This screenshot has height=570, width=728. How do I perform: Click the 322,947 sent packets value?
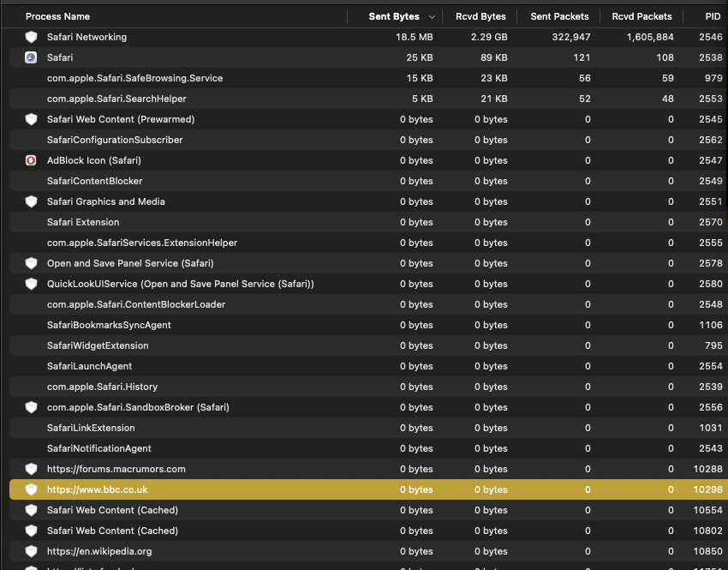point(571,37)
